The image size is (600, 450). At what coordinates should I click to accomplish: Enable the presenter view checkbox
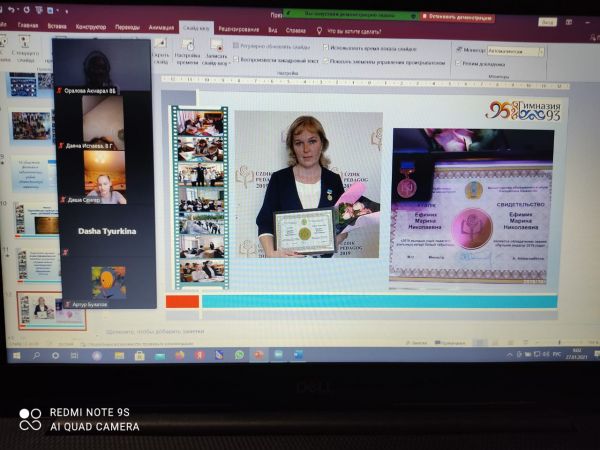(457, 63)
